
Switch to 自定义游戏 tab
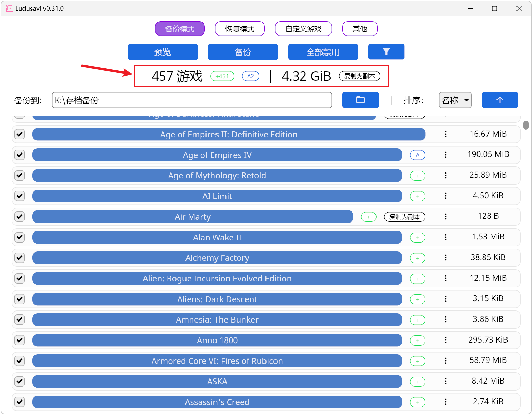pyautogui.click(x=303, y=29)
